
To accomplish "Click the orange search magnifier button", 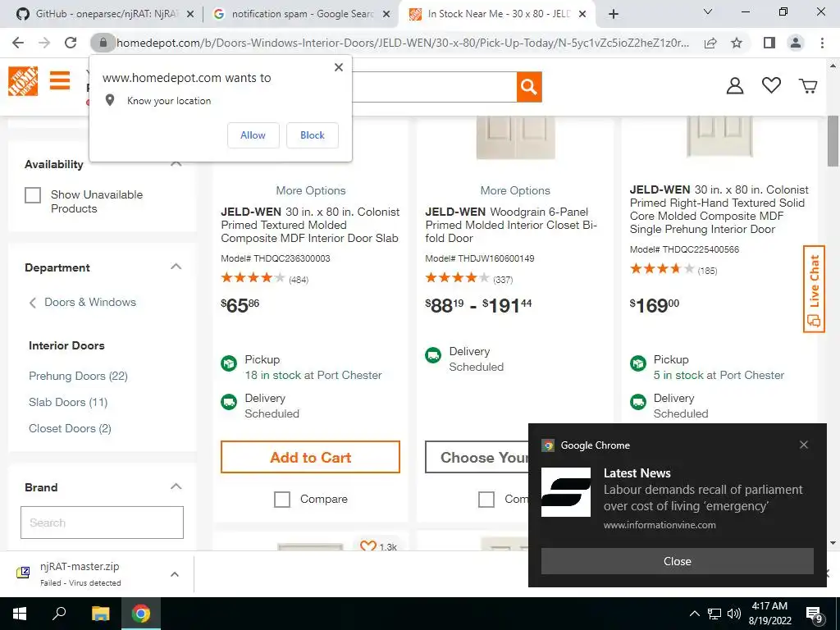I will pos(529,86).
